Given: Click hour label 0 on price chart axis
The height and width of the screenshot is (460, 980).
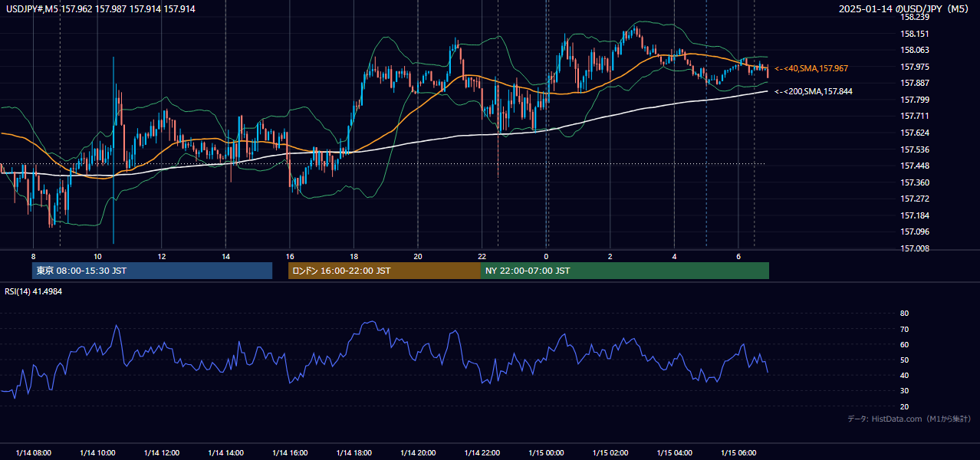Looking at the screenshot, I should coord(546,256).
